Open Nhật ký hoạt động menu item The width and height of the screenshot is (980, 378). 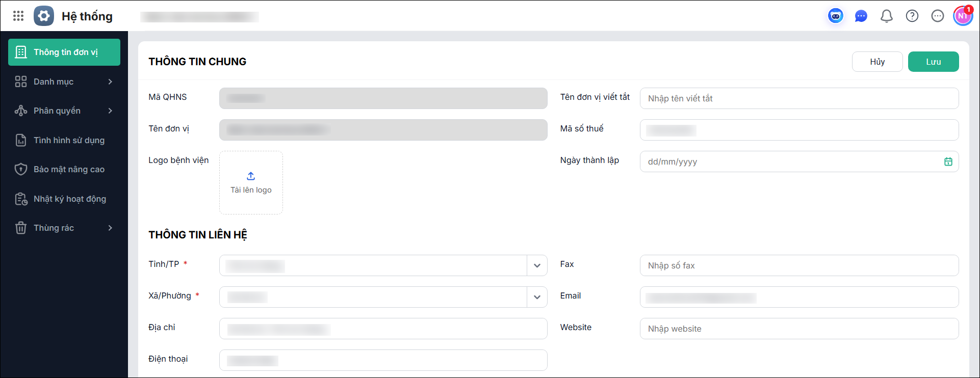coord(64,199)
